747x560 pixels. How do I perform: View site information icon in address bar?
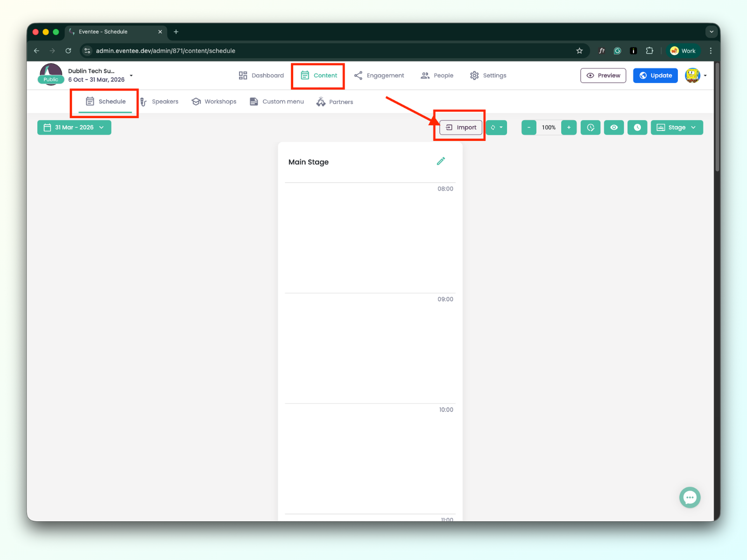pos(87,51)
